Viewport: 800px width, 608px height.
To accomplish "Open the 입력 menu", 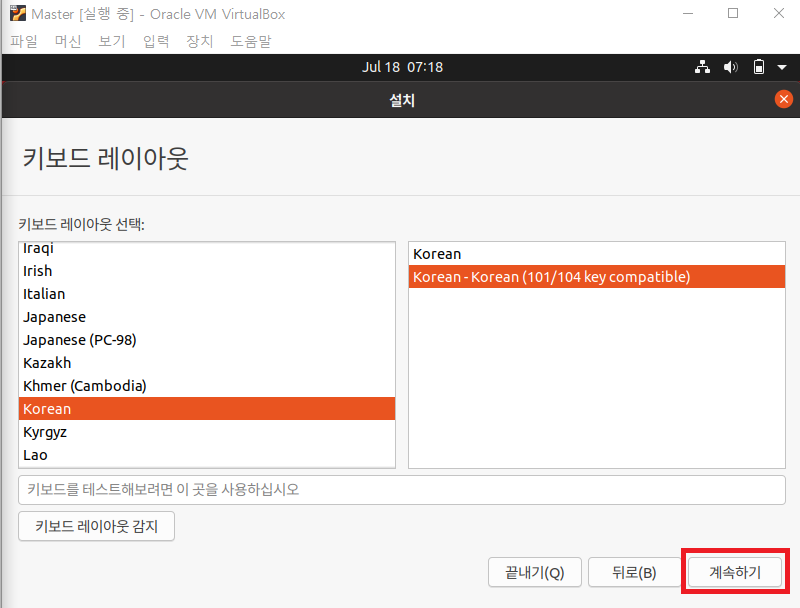I will tap(156, 41).
